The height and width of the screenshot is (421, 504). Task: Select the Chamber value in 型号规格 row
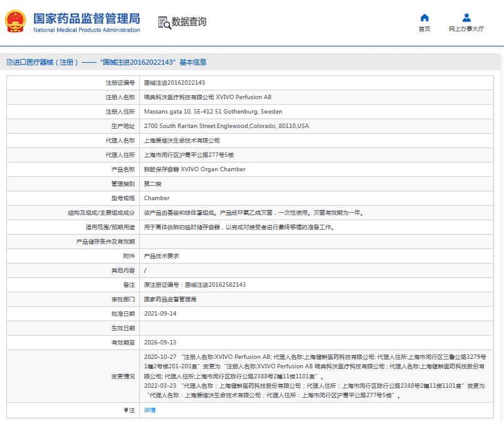pos(157,198)
